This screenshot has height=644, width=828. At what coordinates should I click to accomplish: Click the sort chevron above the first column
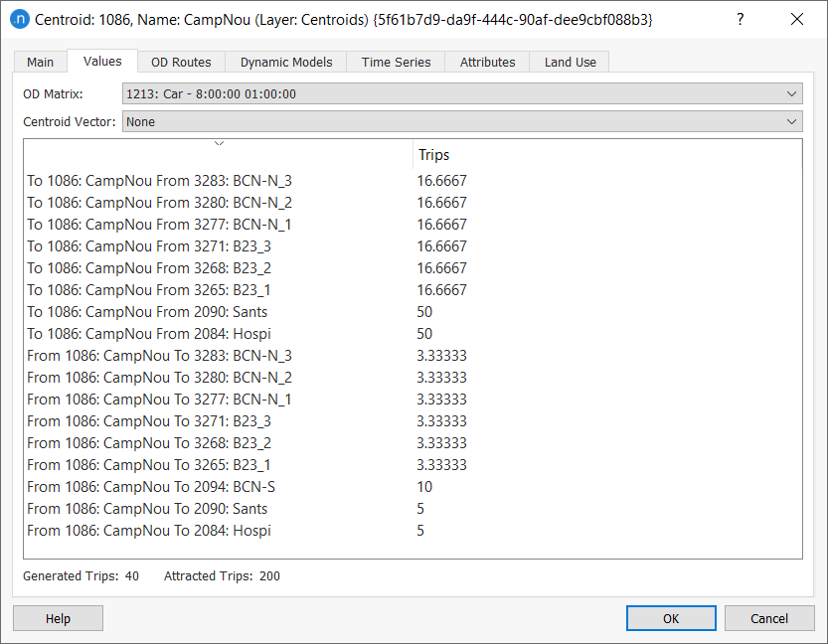pos(220,143)
